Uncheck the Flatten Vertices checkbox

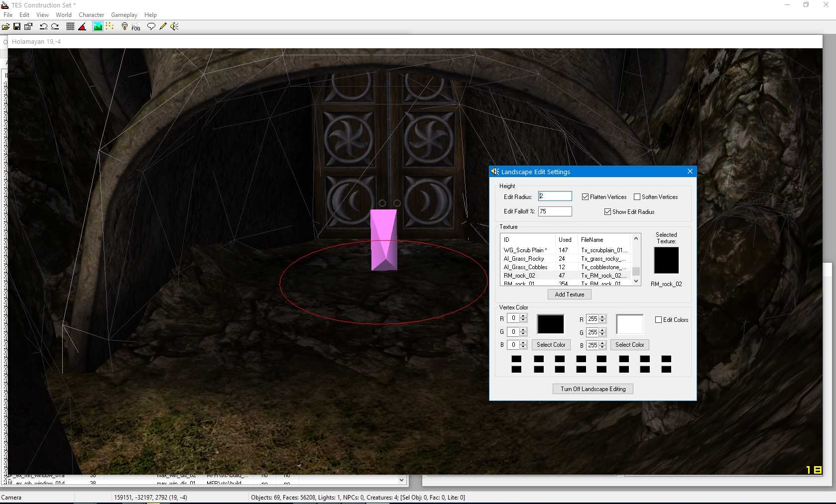coord(586,197)
